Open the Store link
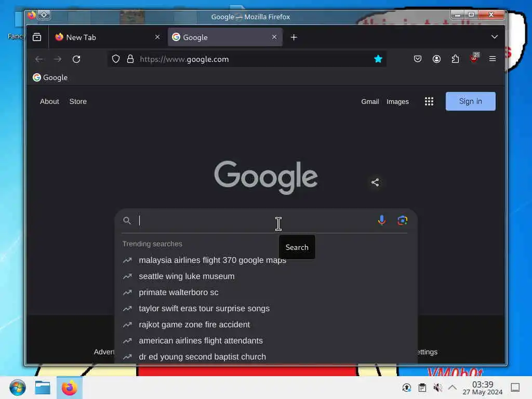This screenshot has width=532, height=399. point(78,101)
